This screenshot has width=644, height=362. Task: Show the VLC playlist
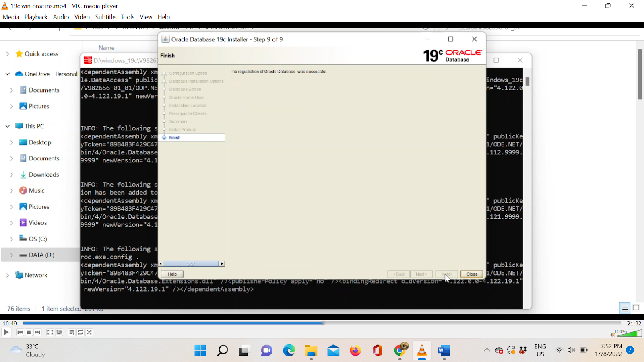[72, 332]
